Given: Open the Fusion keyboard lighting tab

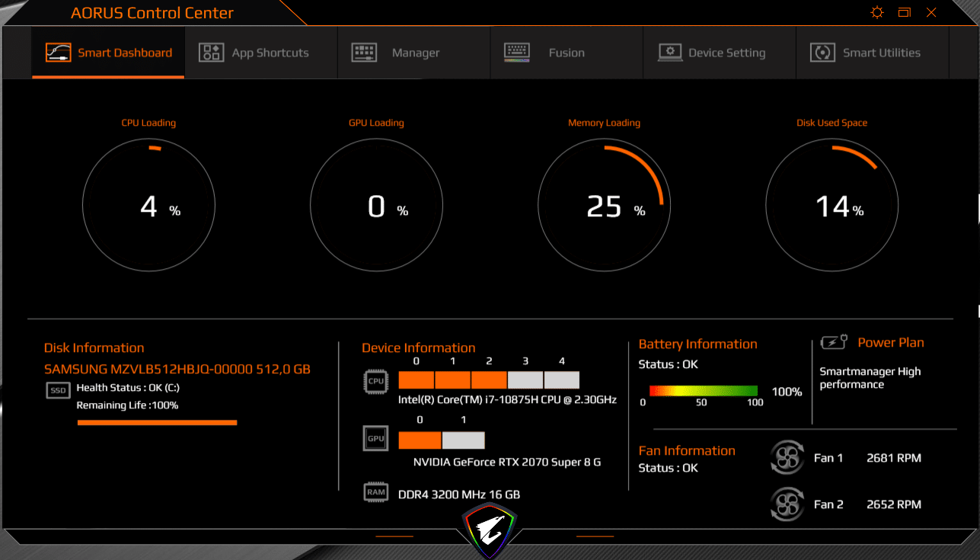Looking at the screenshot, I should coord(566,53).
